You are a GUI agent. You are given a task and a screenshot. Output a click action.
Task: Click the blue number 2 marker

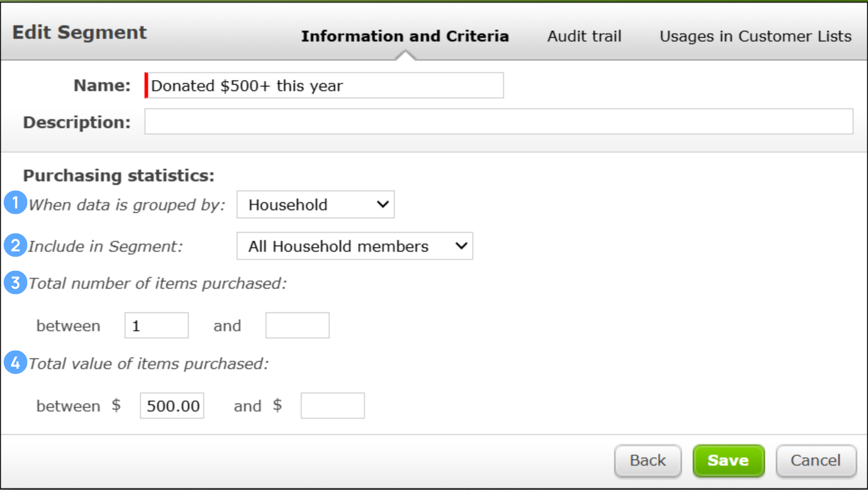click(x=15, y=245)
